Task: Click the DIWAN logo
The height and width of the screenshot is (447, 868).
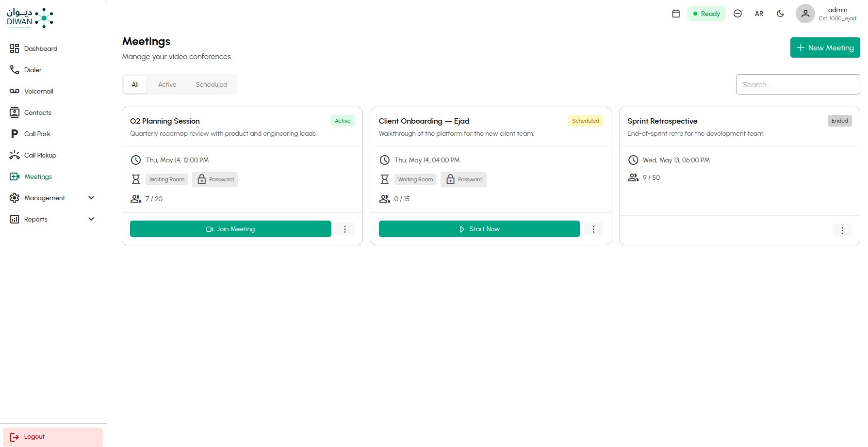Action: [30, 18]
